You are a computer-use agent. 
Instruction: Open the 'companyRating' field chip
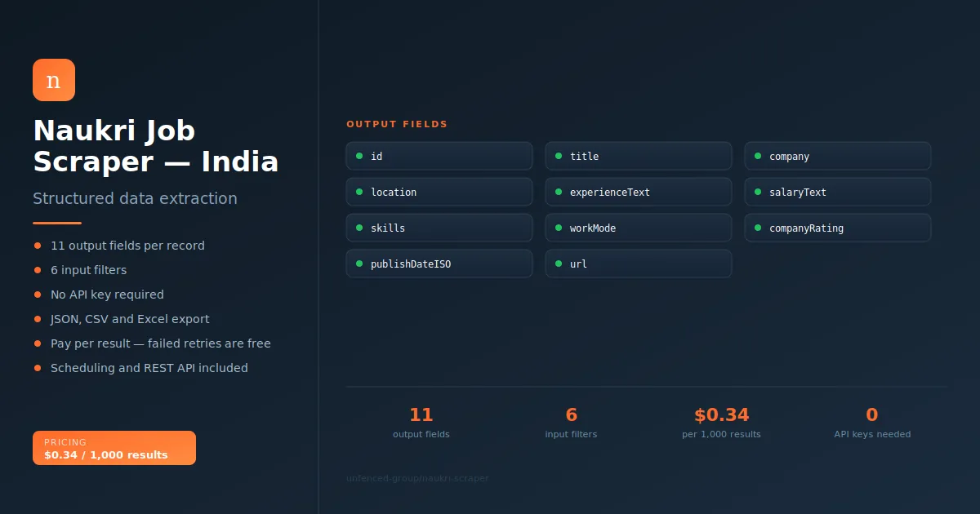(x=838, y=228)
